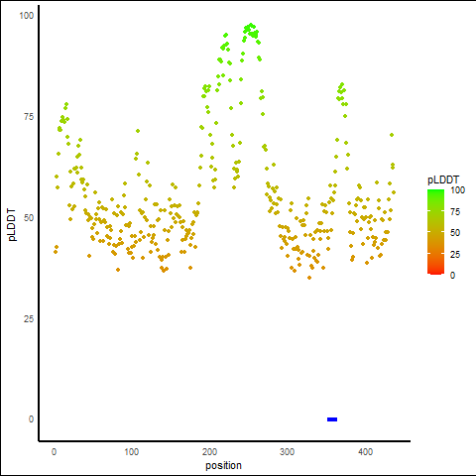Click the lowest orange data point near position 330
The height and width of the screenshot is (476, 476).
(309, 278)
